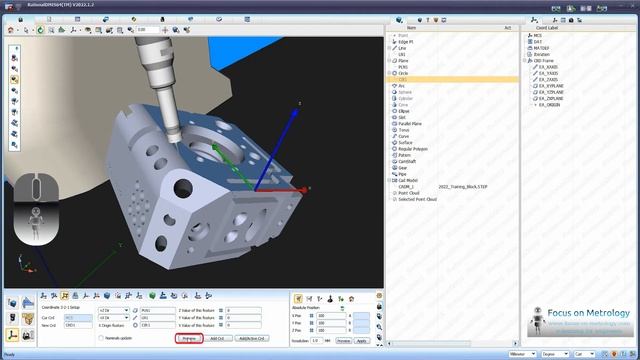Open the CMM machine icon in bottom-left panel
Screen dimensions: 640x360
[x=28, y=335]
